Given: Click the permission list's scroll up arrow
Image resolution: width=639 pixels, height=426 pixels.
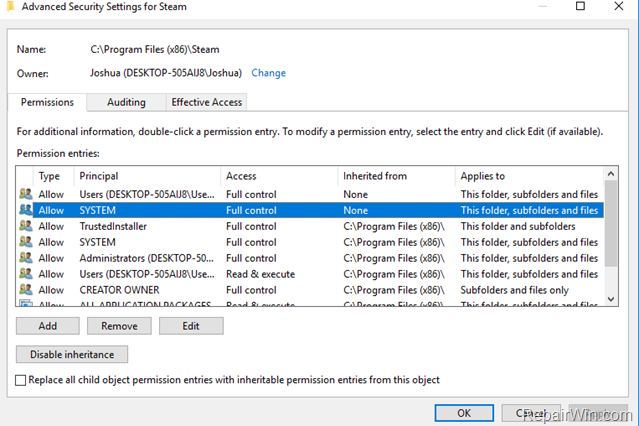Looking at the screenshot, I should tap(610, 174).
